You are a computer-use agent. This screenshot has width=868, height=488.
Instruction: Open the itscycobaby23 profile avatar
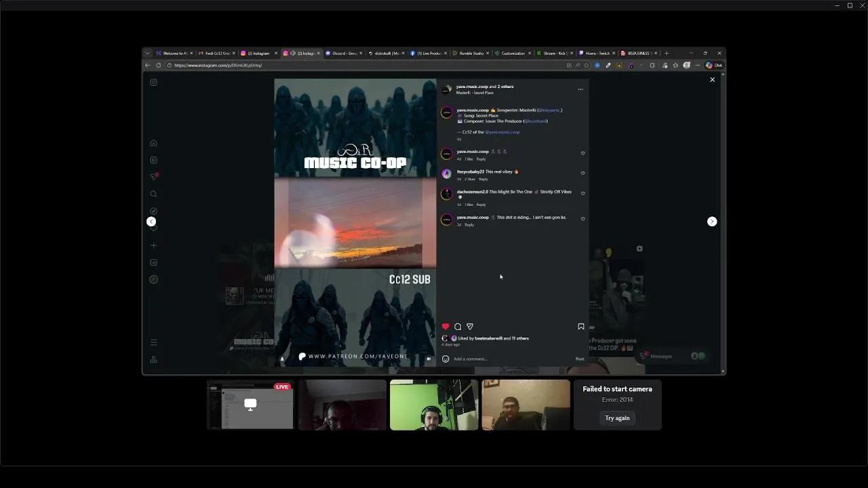click(446, 174)
